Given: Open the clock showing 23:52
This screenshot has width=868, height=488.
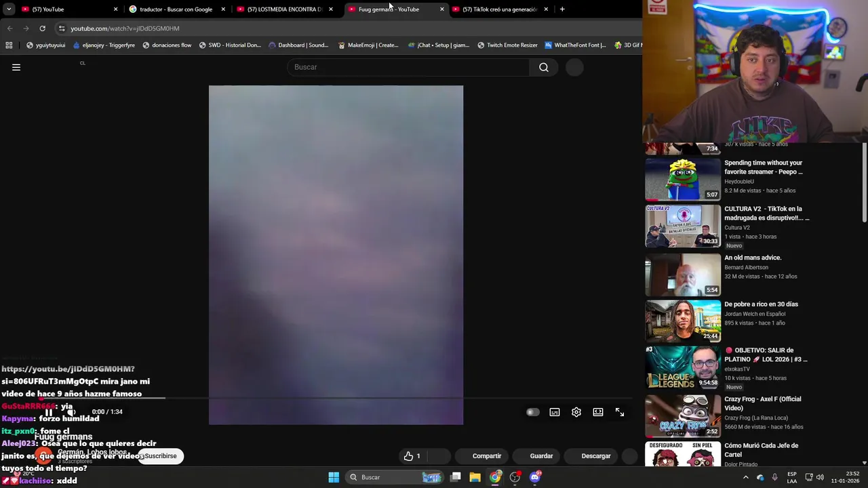Looking at the screenshot, I should pyautogui.click(x=844, y=477).
